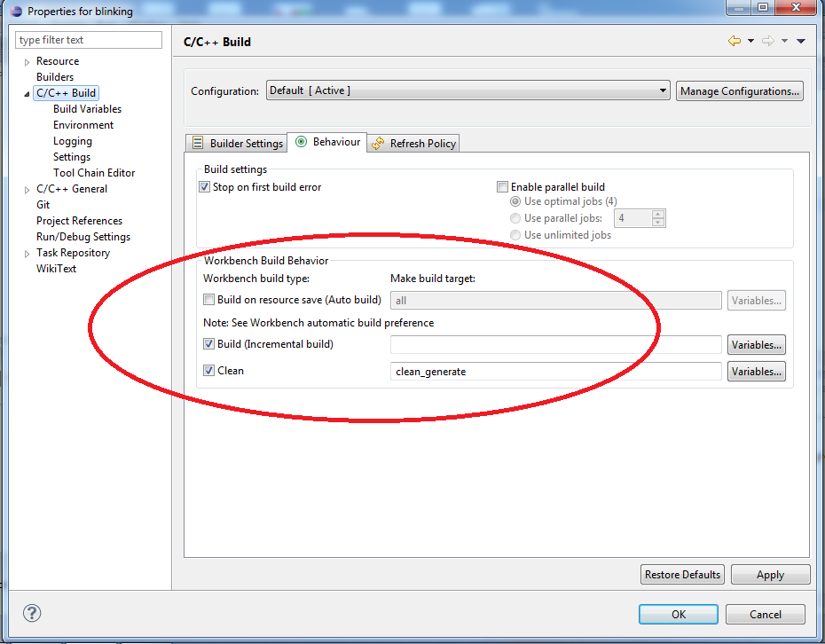The width and height of the screenshot is (825, 644).
Task: Open Logging page in tree
Action: click(x=73, y=141)
